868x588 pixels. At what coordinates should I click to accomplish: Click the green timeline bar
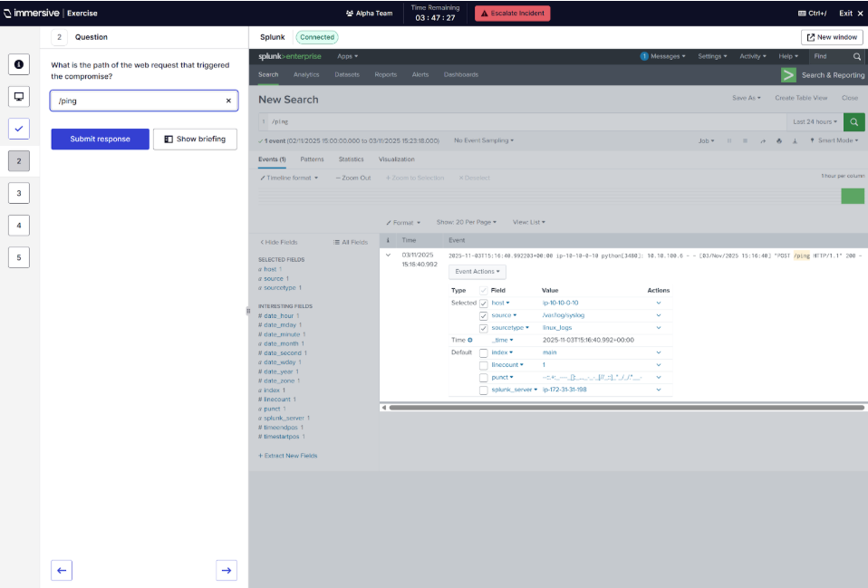point(852,197)
